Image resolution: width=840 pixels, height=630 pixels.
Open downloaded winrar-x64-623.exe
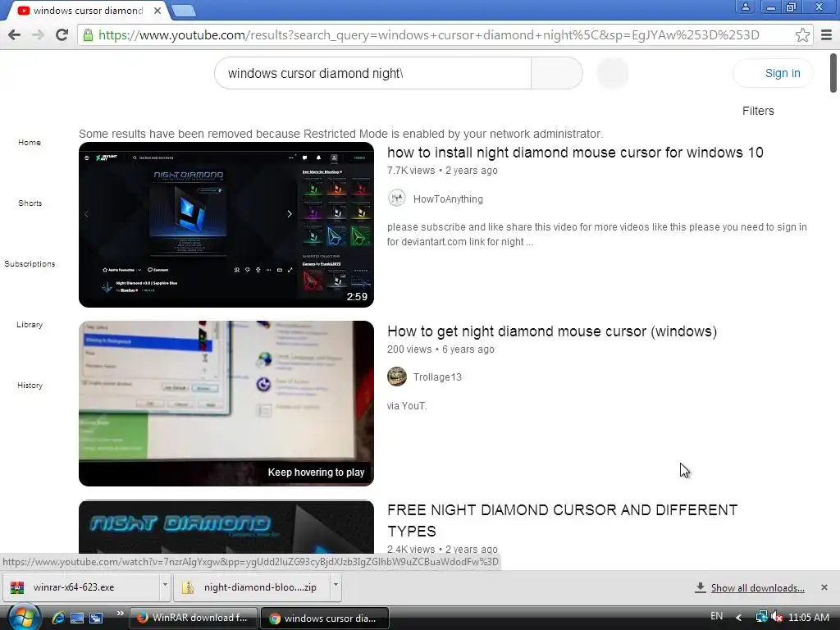83,587
